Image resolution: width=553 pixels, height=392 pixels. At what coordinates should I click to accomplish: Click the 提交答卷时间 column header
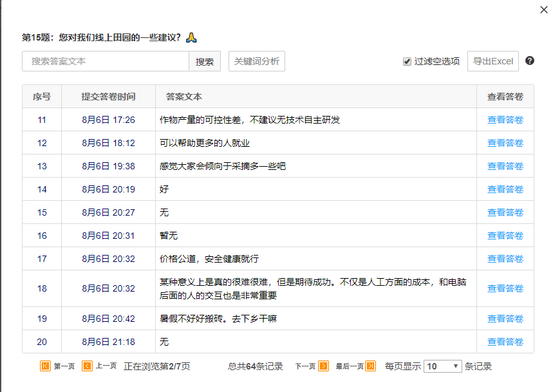(108, 97)
